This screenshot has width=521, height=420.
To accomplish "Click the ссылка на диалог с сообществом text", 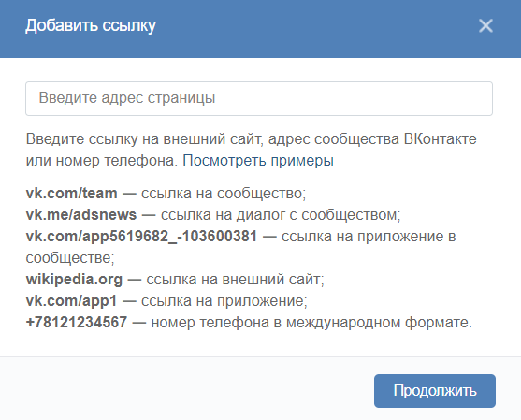I will click(281, 215).
